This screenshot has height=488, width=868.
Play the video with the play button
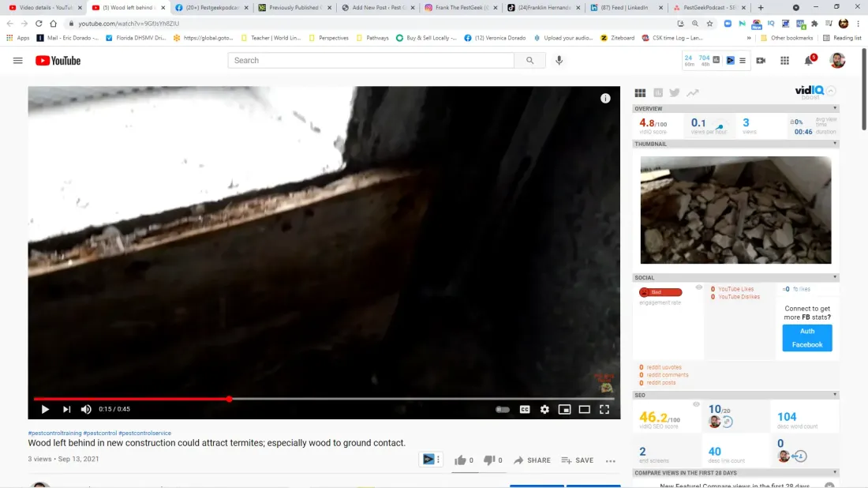pos(45,409)
